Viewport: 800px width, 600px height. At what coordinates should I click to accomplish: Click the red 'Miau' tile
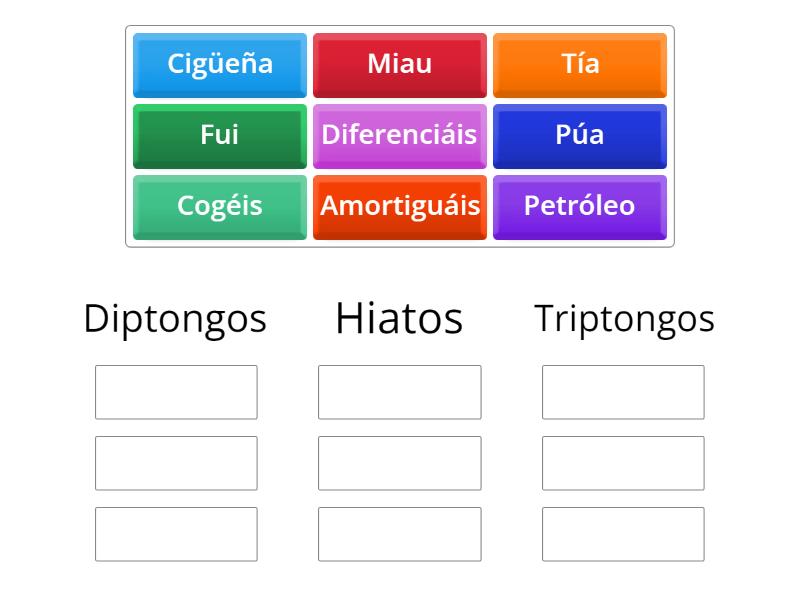point(400,64)
